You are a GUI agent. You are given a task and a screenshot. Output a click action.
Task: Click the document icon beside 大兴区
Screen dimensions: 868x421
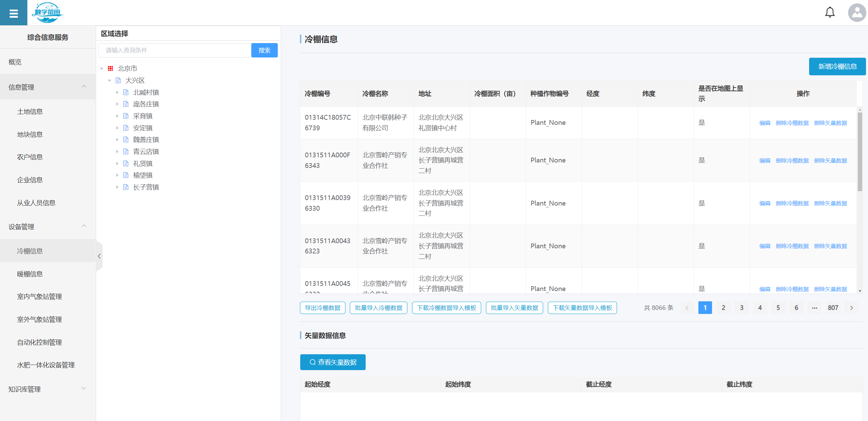pyautogui.click(x=118, y=80)
